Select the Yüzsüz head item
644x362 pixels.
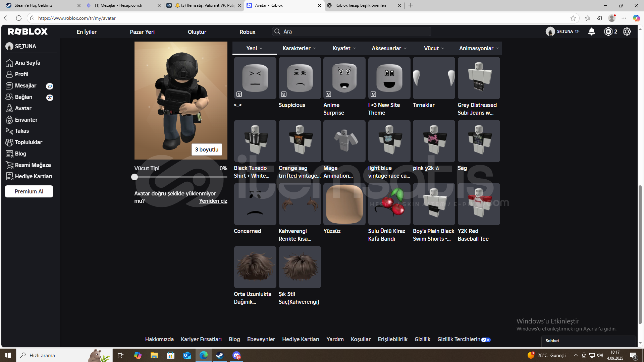click(344, 204)
